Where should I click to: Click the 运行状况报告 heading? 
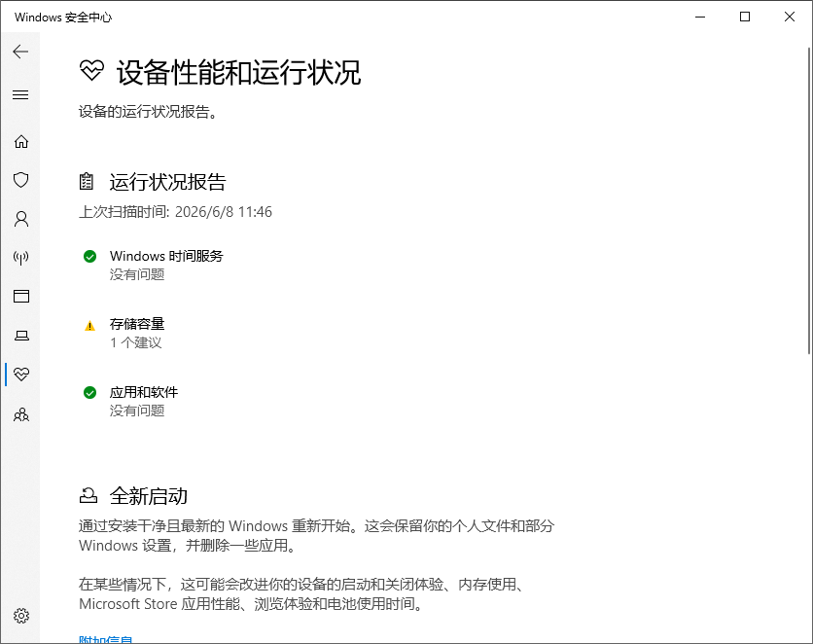167,182
